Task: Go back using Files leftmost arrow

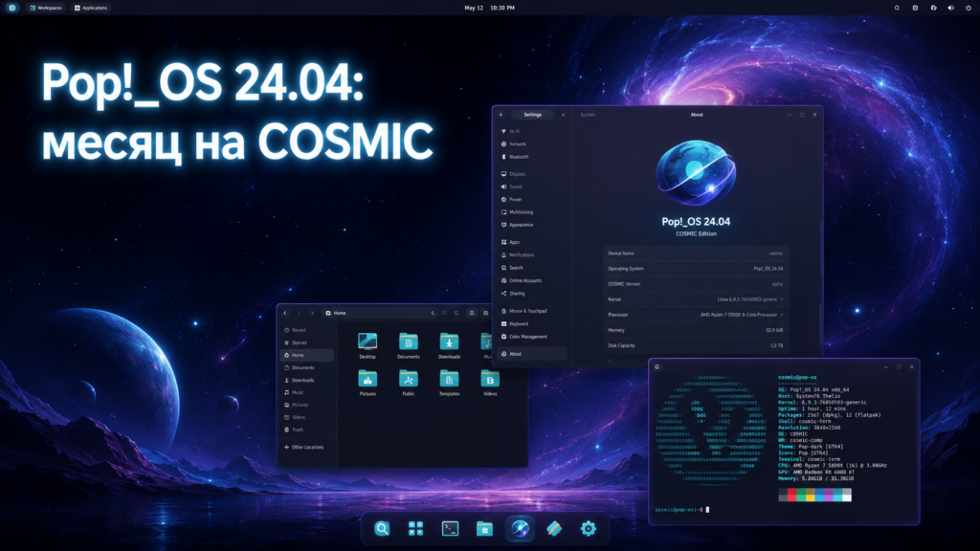Action: click(x=285, y=313)
